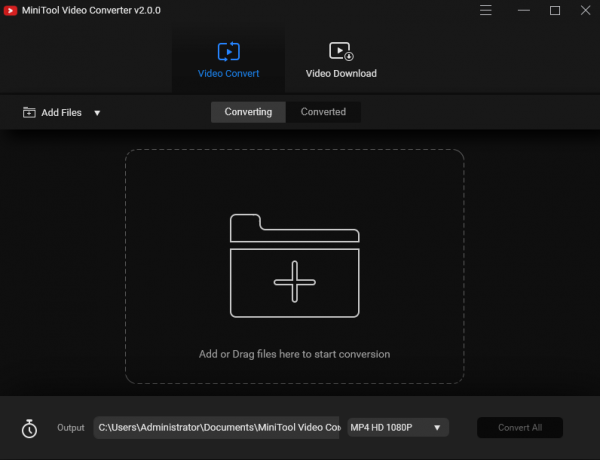Switch to the Converting tab

[248, 112]
